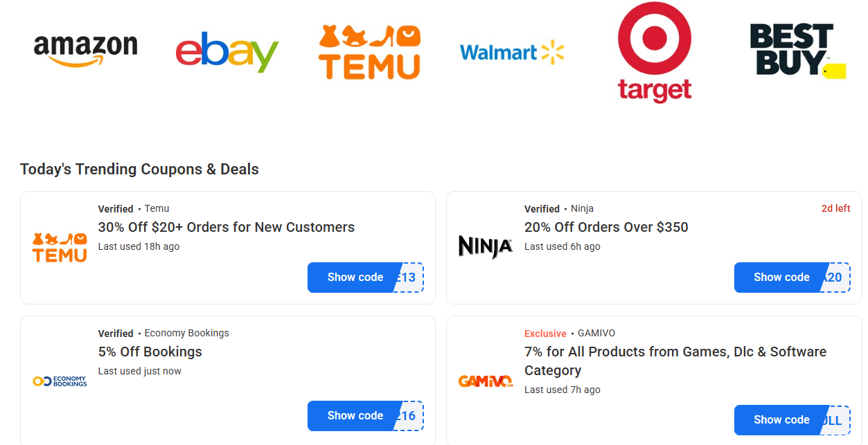This screenshot has width=868, height=445.
Task: Click the Walmart store logo
Action: [511, 51]
